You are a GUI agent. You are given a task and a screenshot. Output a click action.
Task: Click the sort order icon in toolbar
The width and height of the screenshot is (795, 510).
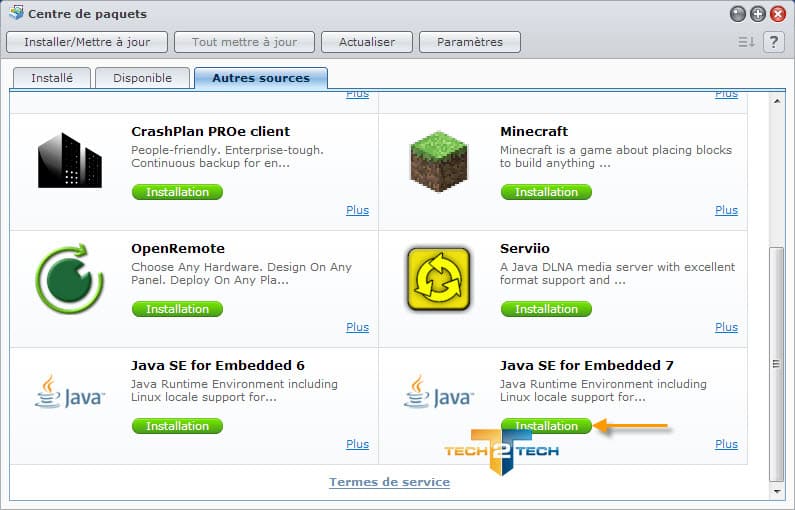point(746,42)
